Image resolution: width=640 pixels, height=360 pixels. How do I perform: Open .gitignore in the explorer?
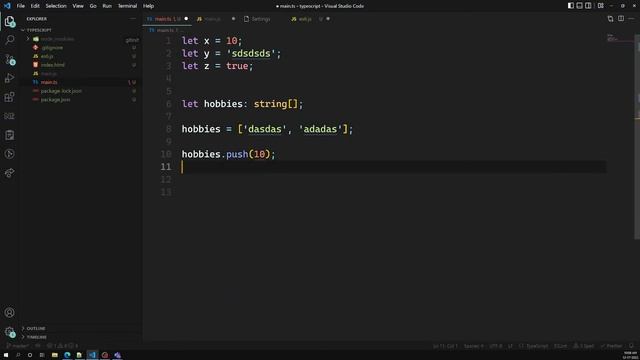tap(52, 48)
